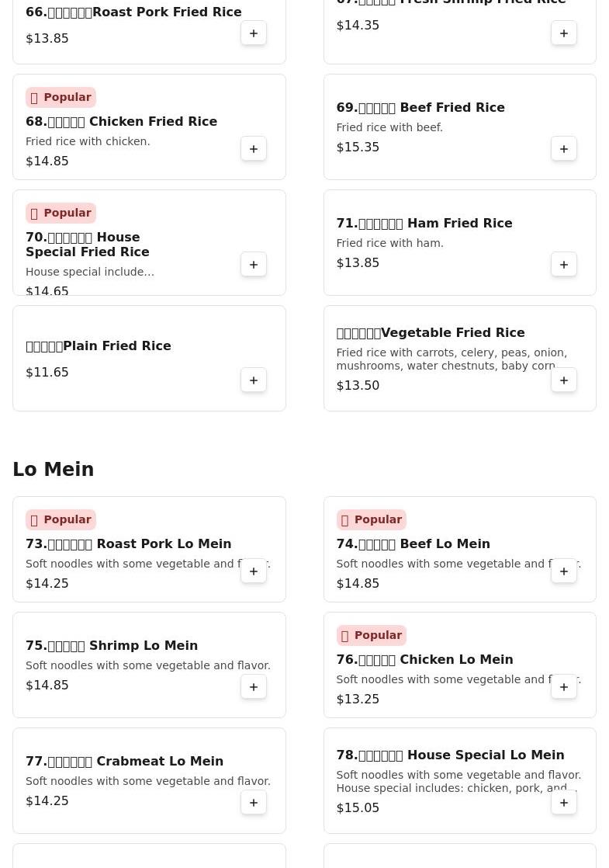The width and height of the screenshot is (609, 868).
Task: Open the Chicken Fried Rice item title
Action: coord(121,122)
